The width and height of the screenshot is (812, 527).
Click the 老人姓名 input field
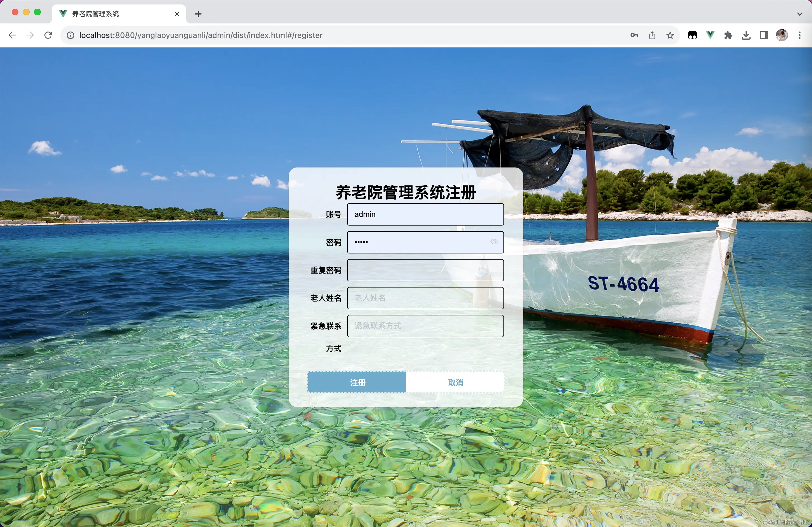(425, 298)
